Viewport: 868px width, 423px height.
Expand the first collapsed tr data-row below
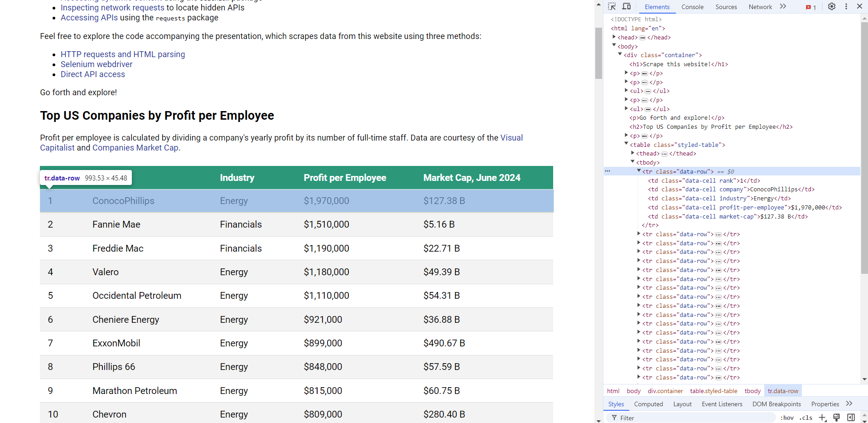point(639,233)
